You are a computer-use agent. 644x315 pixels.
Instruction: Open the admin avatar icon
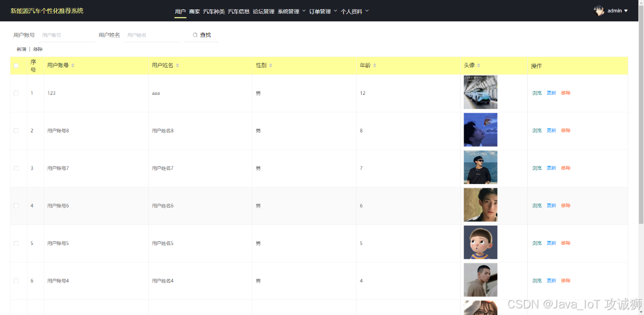pos(599,11)
